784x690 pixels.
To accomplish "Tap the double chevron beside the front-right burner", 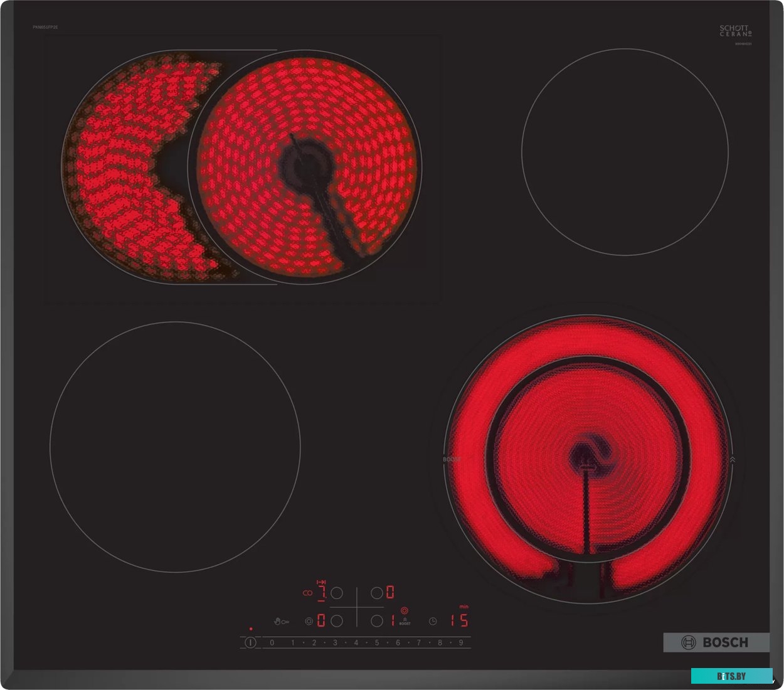I will tap(733, 460).
